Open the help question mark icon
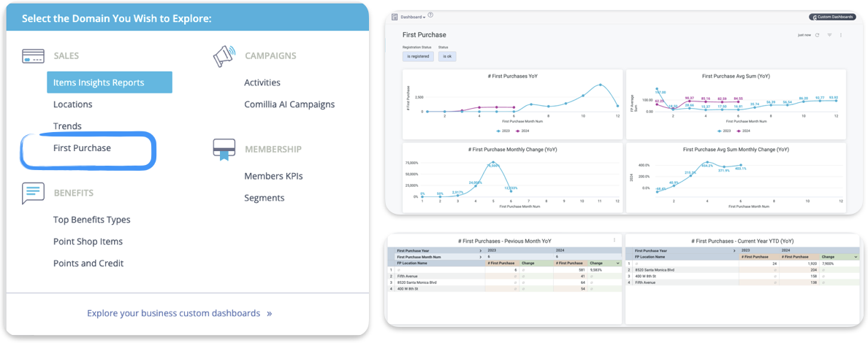The height and width of the screenshot is (343, 868). pos(430,15)
